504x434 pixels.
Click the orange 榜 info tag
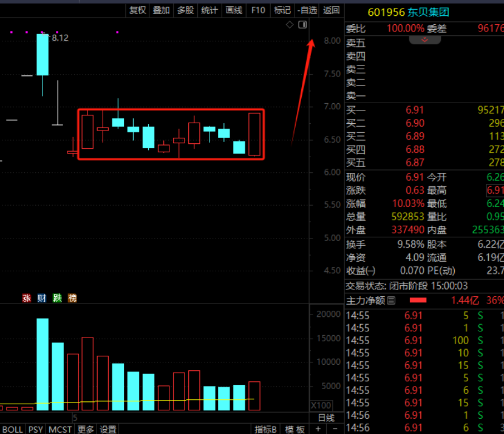(x=72, y=298)
